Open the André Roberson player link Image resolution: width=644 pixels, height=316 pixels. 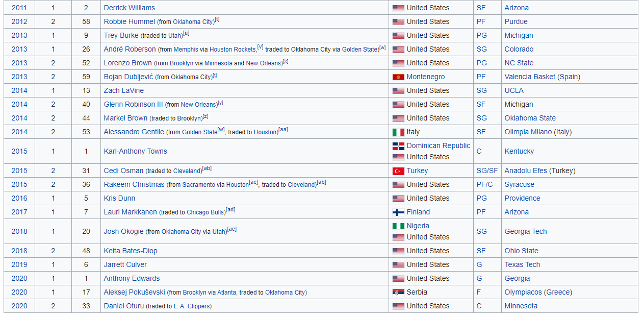[x=130, y=49]
